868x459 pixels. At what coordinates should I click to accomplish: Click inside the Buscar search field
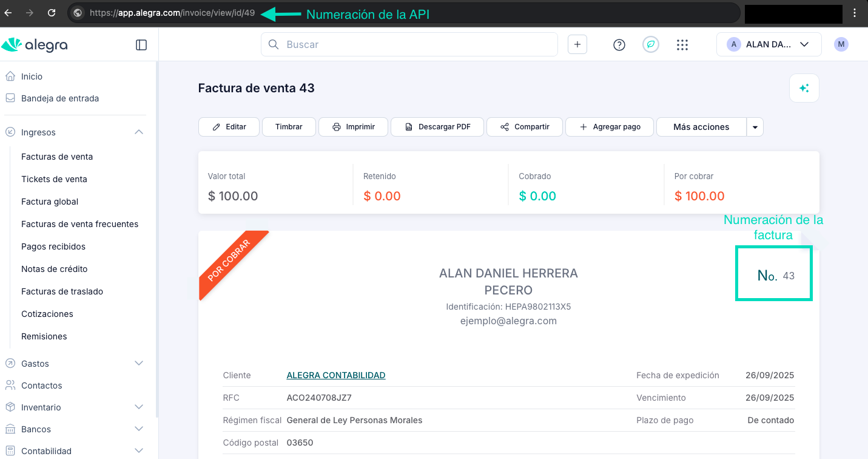pos(409,44)
